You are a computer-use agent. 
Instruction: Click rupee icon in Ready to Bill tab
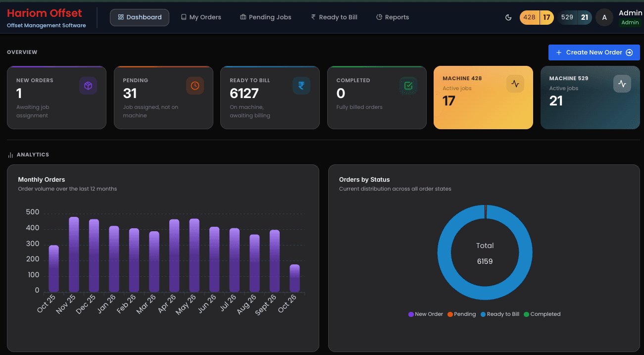pos(313,17)
